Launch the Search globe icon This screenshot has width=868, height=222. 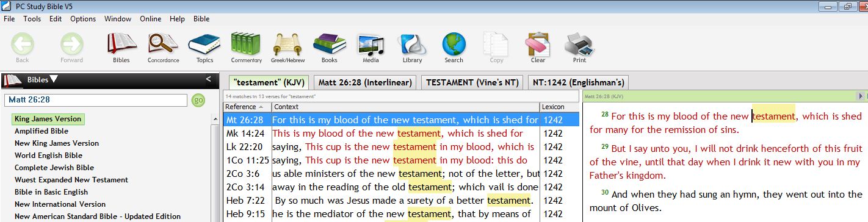[x=454, y=48]
